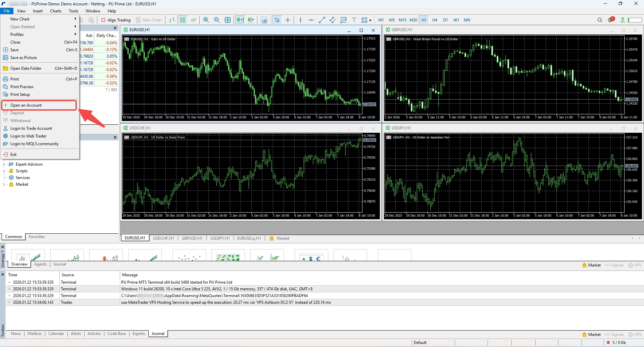Enable the crosshair cursor tool

pos(288,20)
